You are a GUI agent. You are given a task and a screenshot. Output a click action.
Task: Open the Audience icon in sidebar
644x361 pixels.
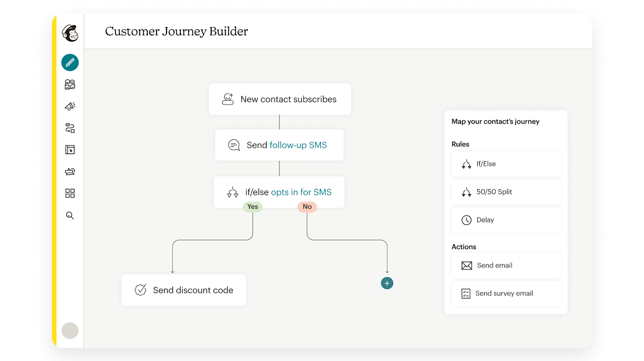(x=70, y=84)
